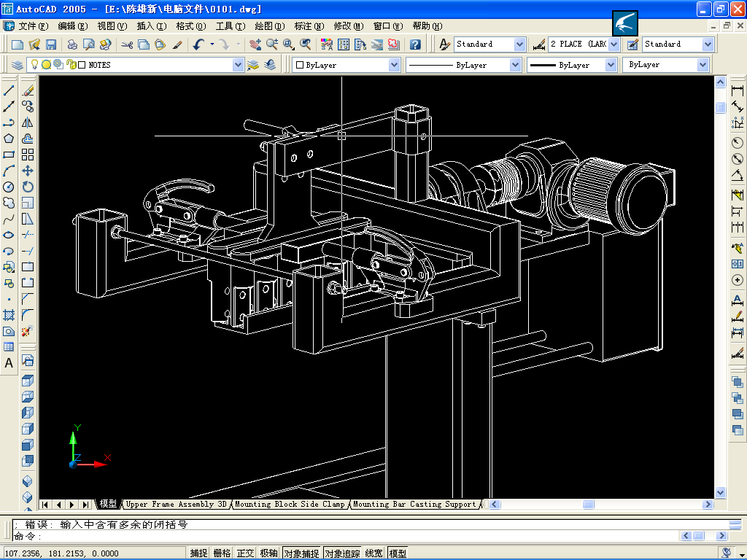Select the Hatch tool
747x560 pixels.
pos(9,315)
